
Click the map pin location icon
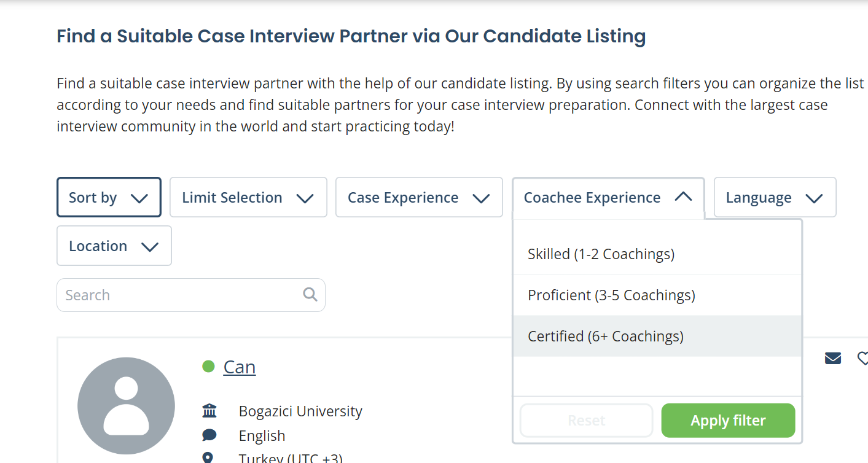pyautogui.click(x=208, y=458)
